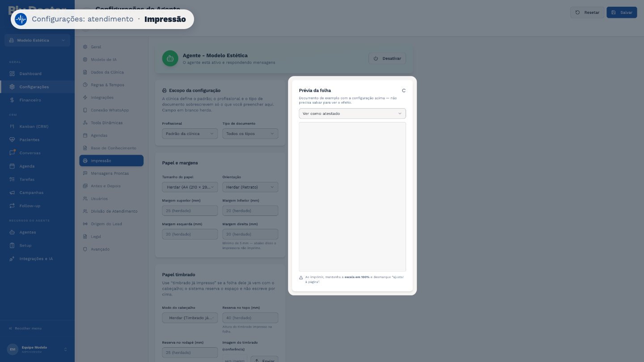
Task: Open the Profissional Padrão da clínica dropdown
Action: (x=190, y=134)
